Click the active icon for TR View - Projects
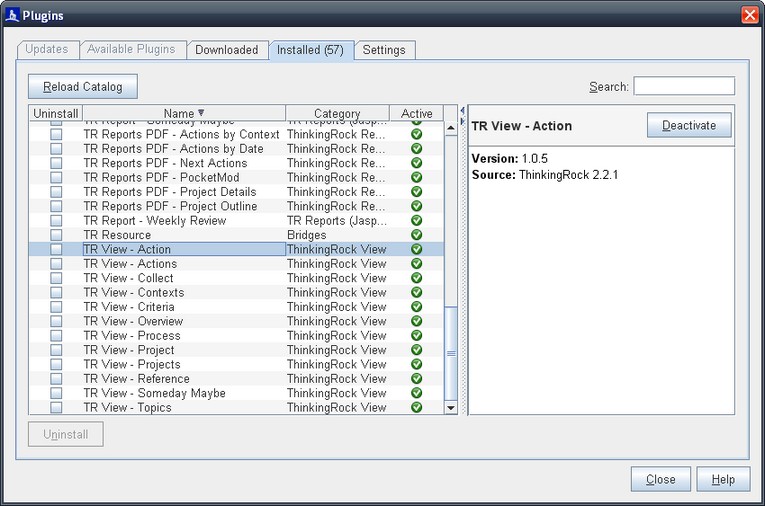 tap(416, 365)
